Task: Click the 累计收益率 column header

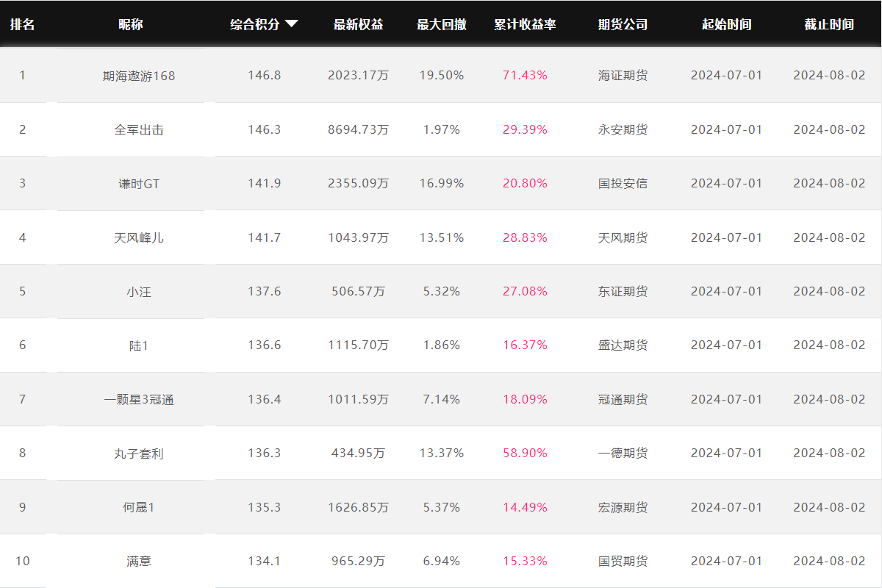Action: 525,24
